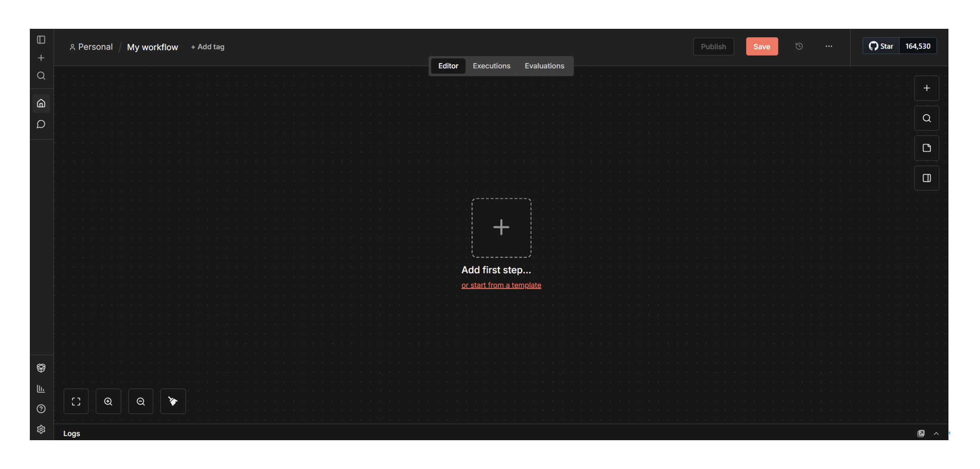Click the Add first step placeholder box
Image resolution: width=980 pixels, height=469 pixels.
pyautogui.click(x=501, y=228)
